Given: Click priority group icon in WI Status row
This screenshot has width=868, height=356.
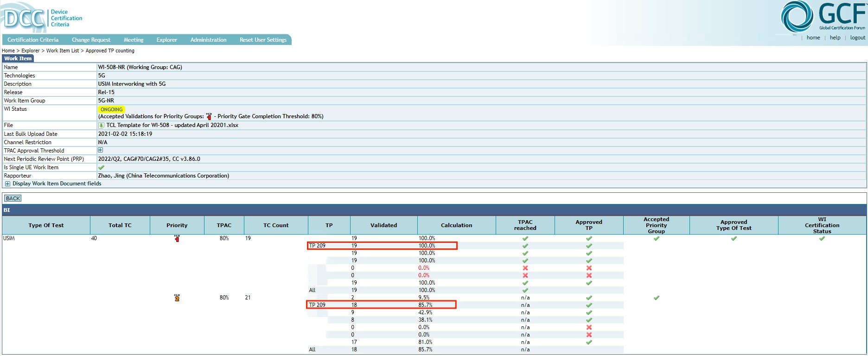Looking at the screenshot, I should (x=209, y=116).
